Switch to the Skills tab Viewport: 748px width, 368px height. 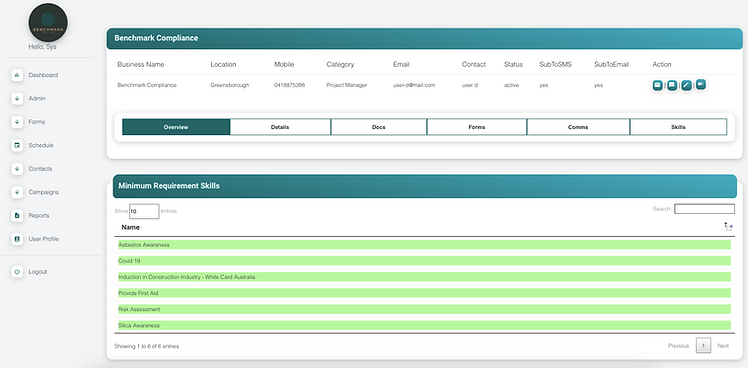click(678, 127)
